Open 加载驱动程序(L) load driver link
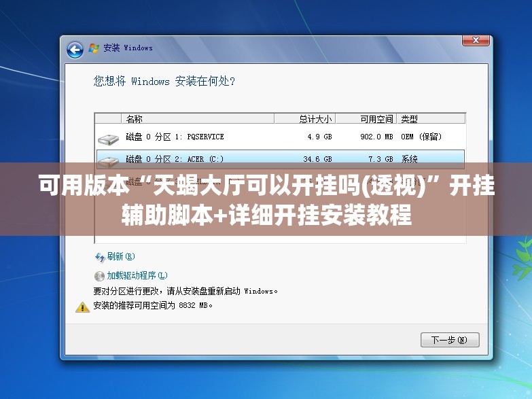 coord(137,275)
